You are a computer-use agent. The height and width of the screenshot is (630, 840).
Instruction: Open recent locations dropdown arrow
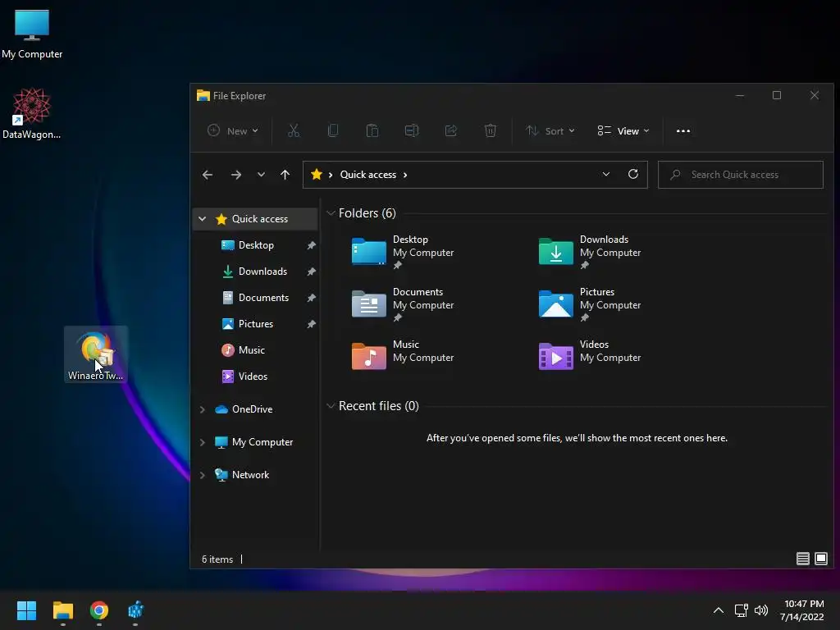261,175
